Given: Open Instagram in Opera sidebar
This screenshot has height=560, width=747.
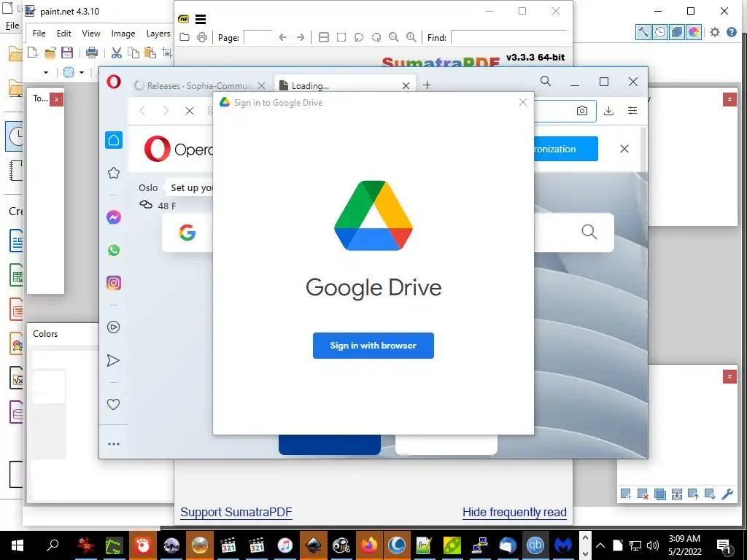Looking at the screenshot, I should tap(113, 283).
